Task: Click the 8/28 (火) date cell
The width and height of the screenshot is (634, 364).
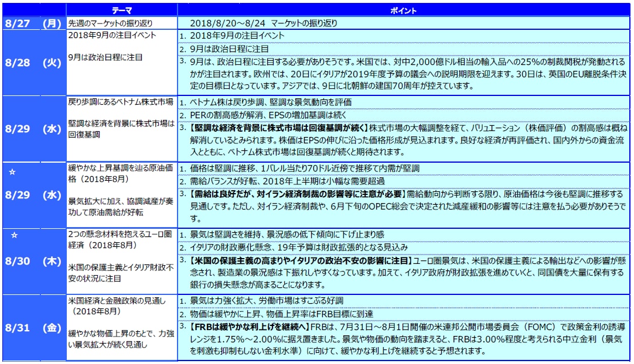Action: [33, 63]
